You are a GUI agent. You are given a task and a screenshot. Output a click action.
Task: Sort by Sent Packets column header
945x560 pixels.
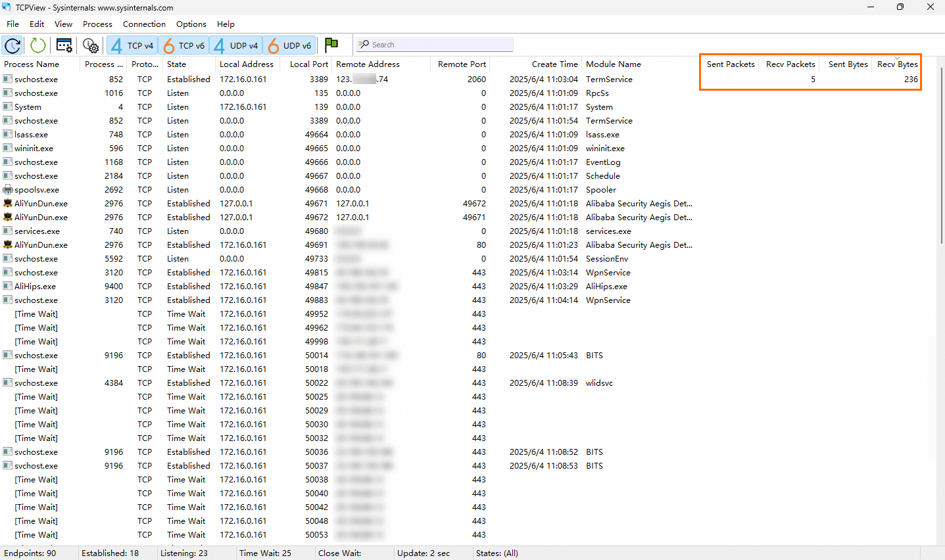[730, 64]
